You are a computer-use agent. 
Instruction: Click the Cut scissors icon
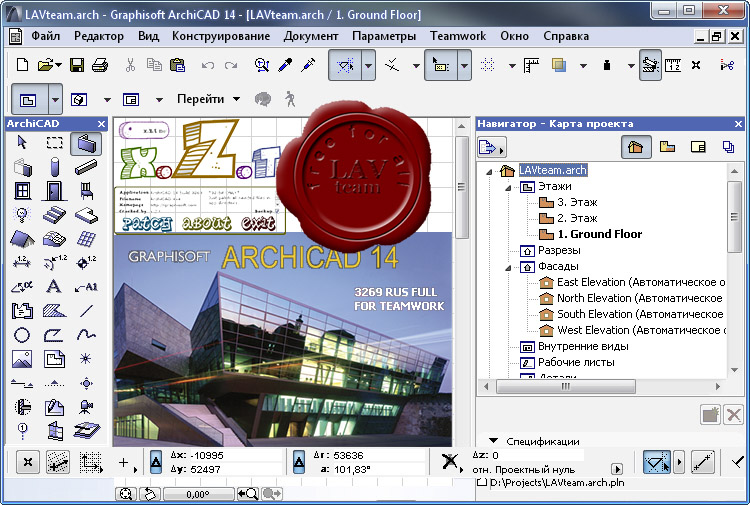point(130,65)
